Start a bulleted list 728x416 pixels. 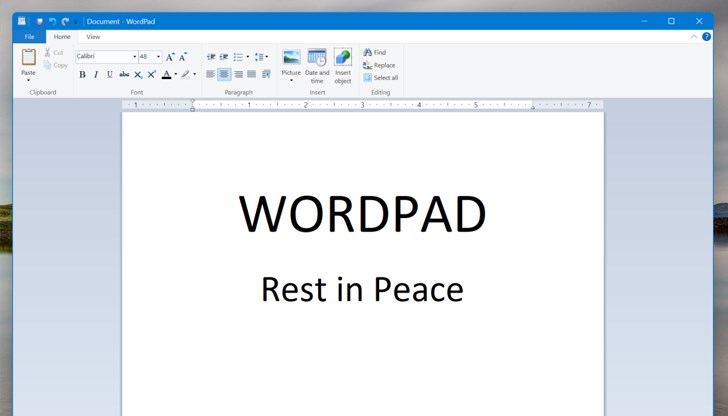[238, 57]
